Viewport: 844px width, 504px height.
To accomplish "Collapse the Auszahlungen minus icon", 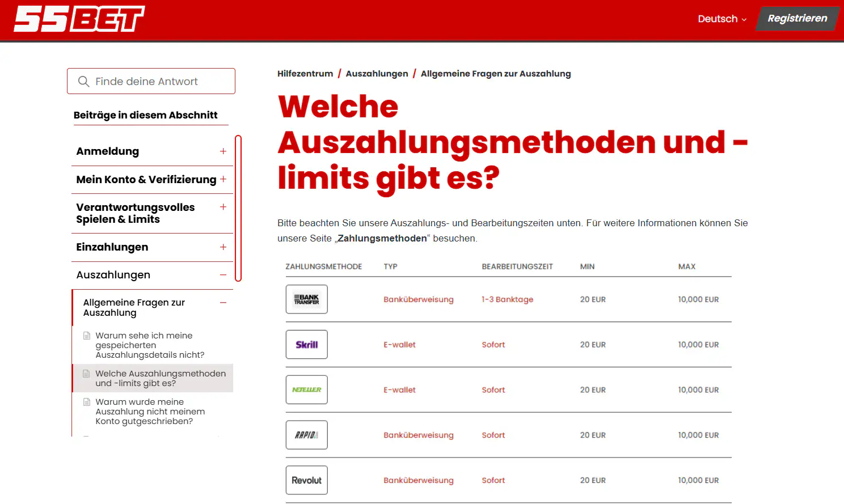I will point(223,275).
